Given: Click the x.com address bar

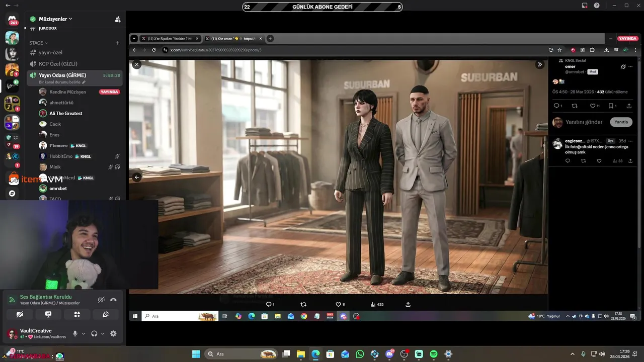Looking at the screenshot, I should 352,50.
